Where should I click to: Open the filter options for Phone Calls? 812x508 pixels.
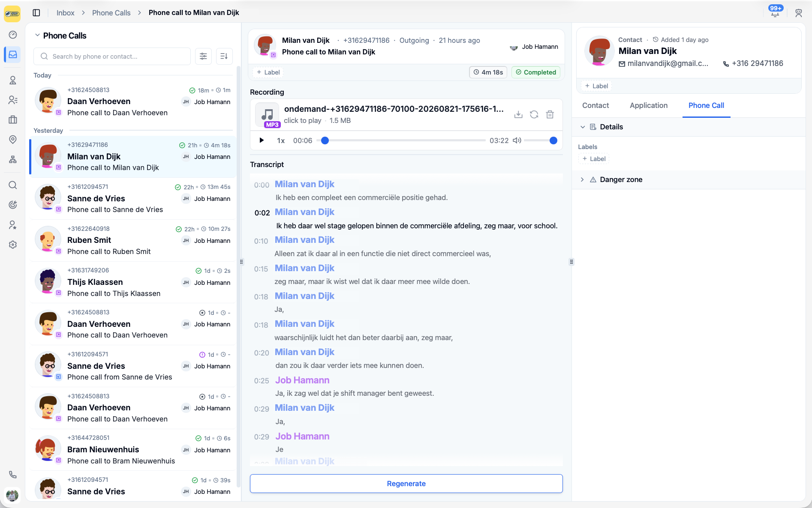pos(203,56)
